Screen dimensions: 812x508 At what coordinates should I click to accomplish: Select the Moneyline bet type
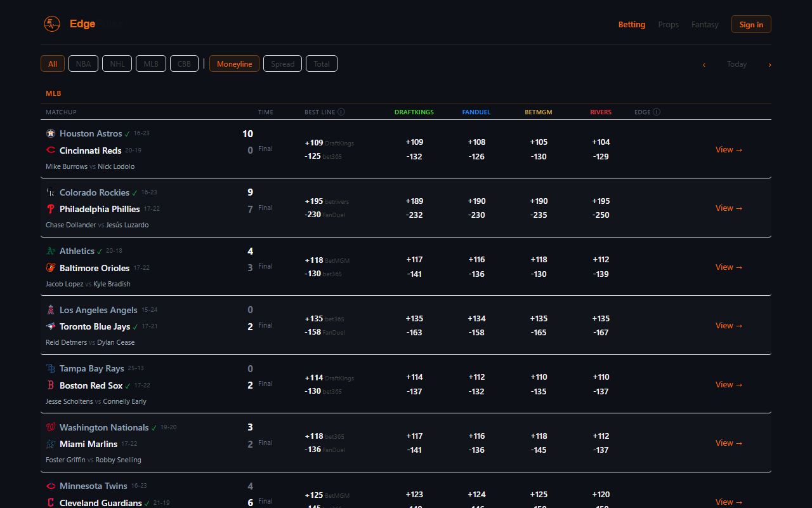(x=235, y=63)
